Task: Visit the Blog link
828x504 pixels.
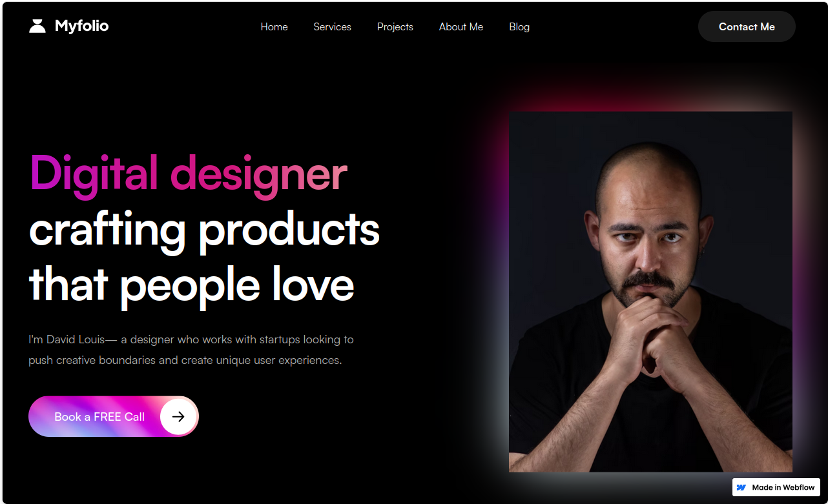Action: coord(519,26)
